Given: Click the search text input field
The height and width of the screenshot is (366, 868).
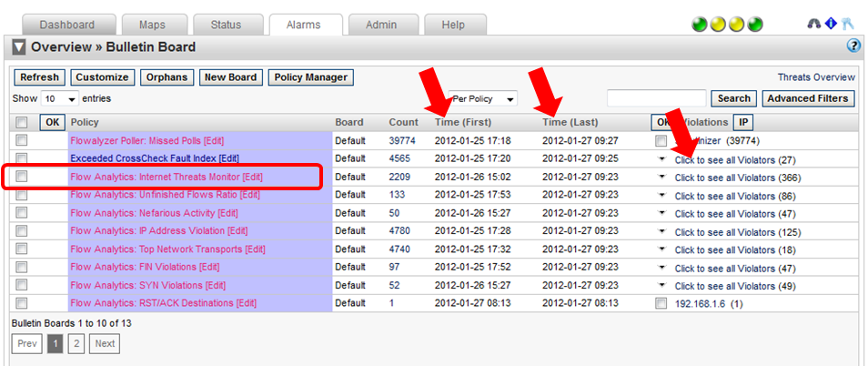Looking at the screenshot, I should 656,98.
